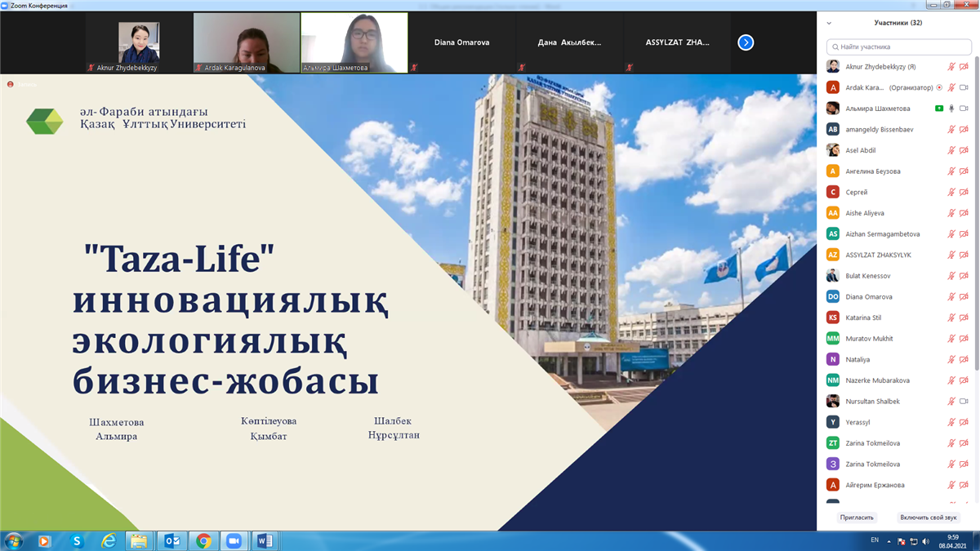
Task: Open Zoom from the Windows taskbar
Action: click(x=234, y=540)
